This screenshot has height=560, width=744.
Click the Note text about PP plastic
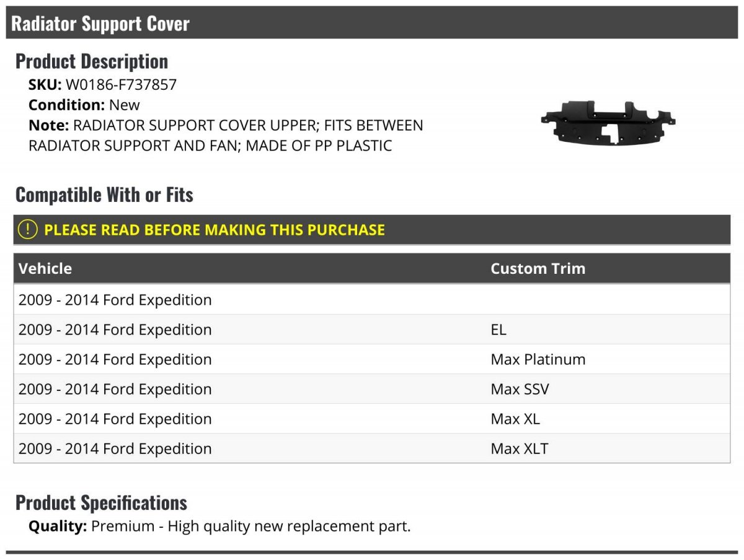coord(226,136)
